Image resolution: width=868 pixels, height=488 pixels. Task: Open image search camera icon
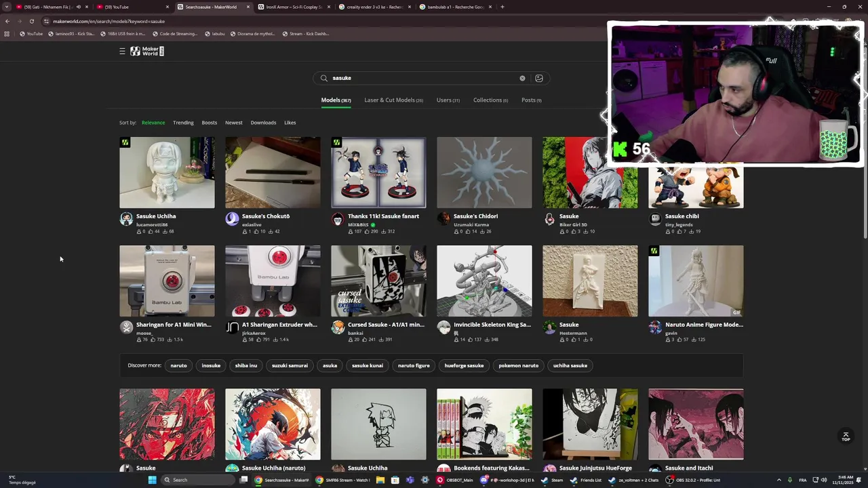(x=539, y=78)
